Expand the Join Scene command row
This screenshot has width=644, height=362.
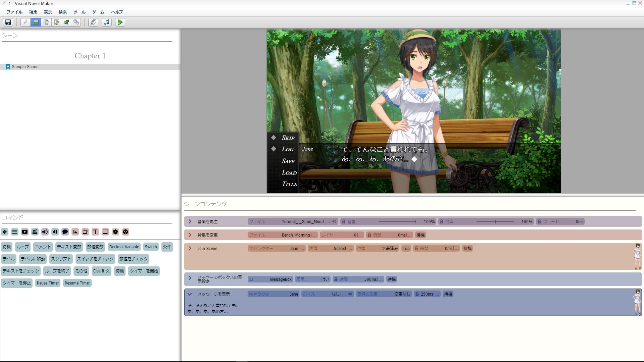point(190,249)
